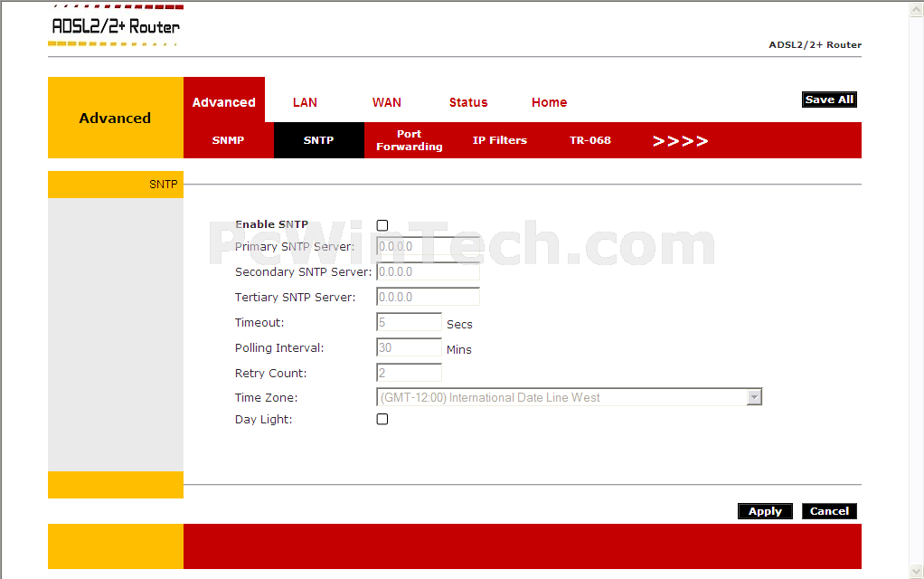Viewport: 924px width, 579px height.
Task: Toggle the Day Light checkbox
Action: tap(382, 419)
